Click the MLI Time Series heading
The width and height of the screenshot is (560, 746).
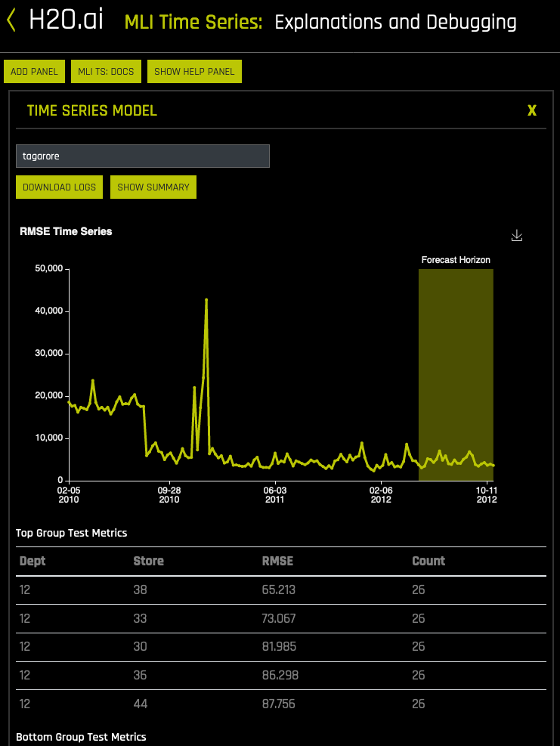(193, 22)
